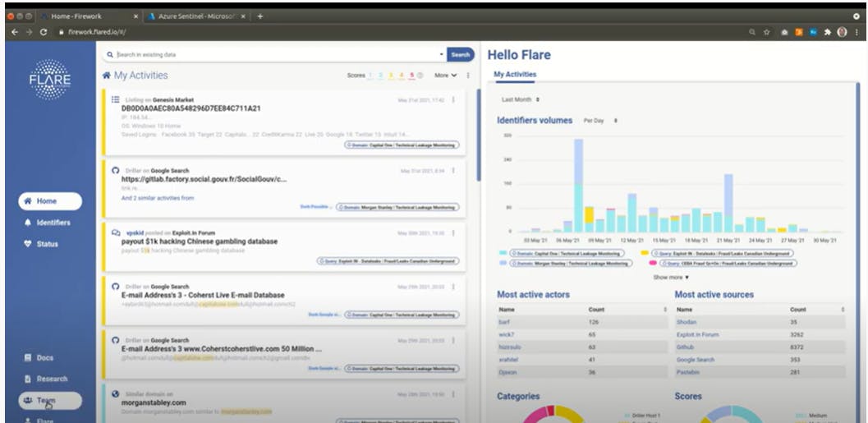The image size is (868, 423).
Task: Click the Flare logo in the sidebar
Action: pos(50,80)
